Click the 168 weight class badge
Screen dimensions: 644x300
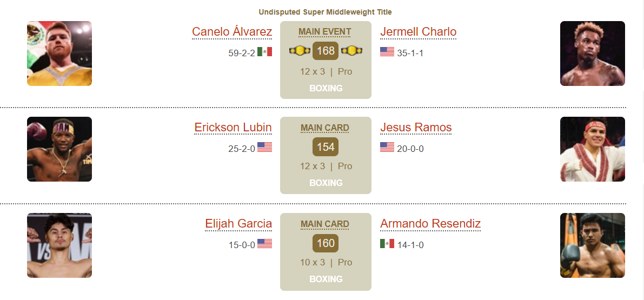coord(326,51)
